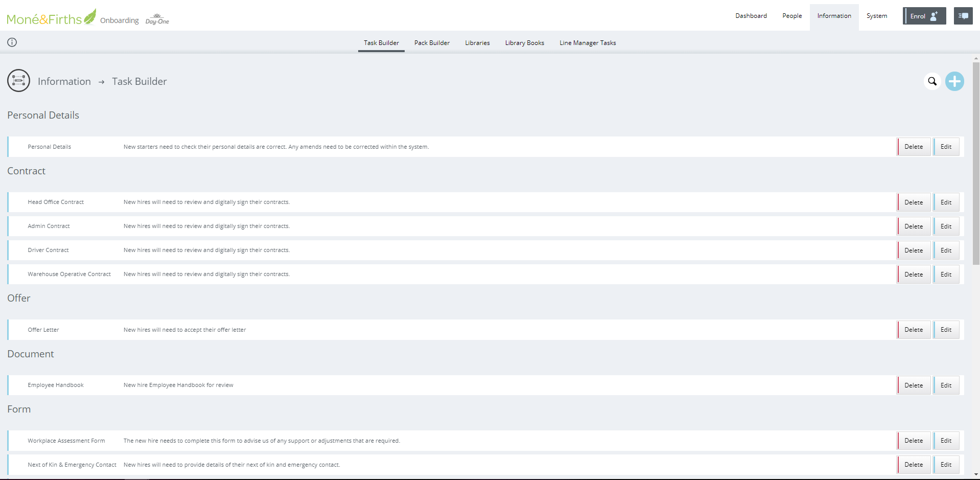Open the chat messages icon in header

click(963, 16)
